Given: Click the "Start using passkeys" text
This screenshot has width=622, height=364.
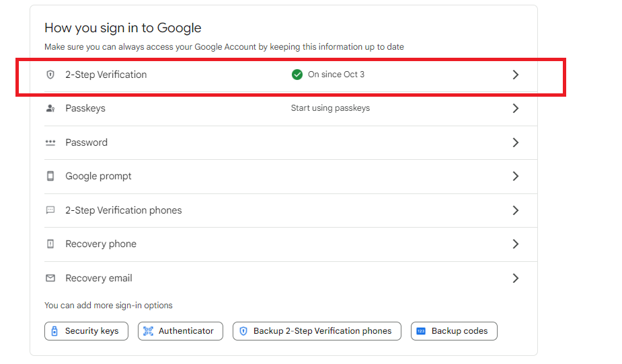Looking at the screenshot, I should (330, 108).
